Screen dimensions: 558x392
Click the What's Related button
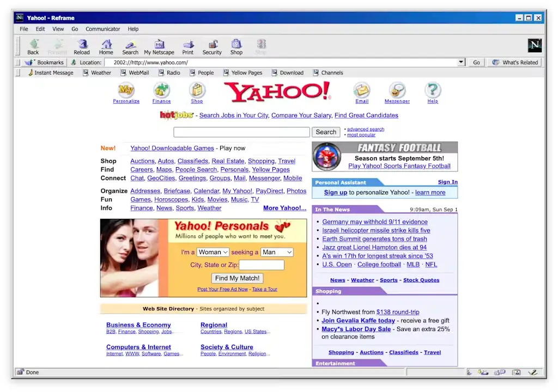515,62
